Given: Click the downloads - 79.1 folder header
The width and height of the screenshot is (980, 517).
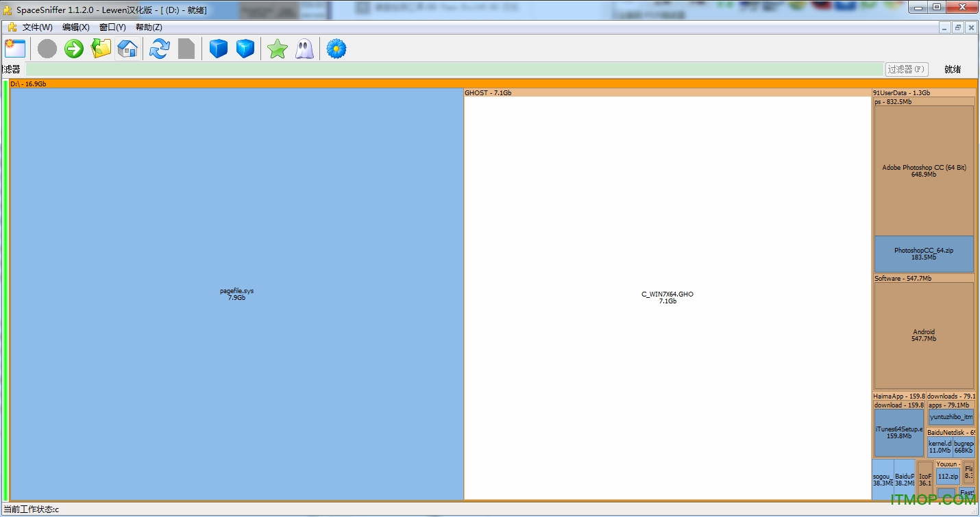Looking at the screenshot, I should [x=951, y=396].
